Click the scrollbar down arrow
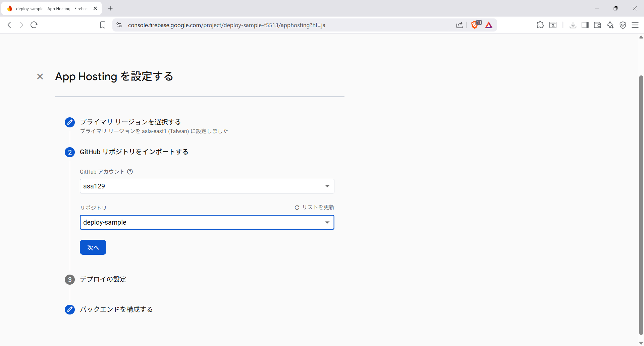Image resolution: width=644 pixels, height=346 pixels. click(x=641, y=343)
